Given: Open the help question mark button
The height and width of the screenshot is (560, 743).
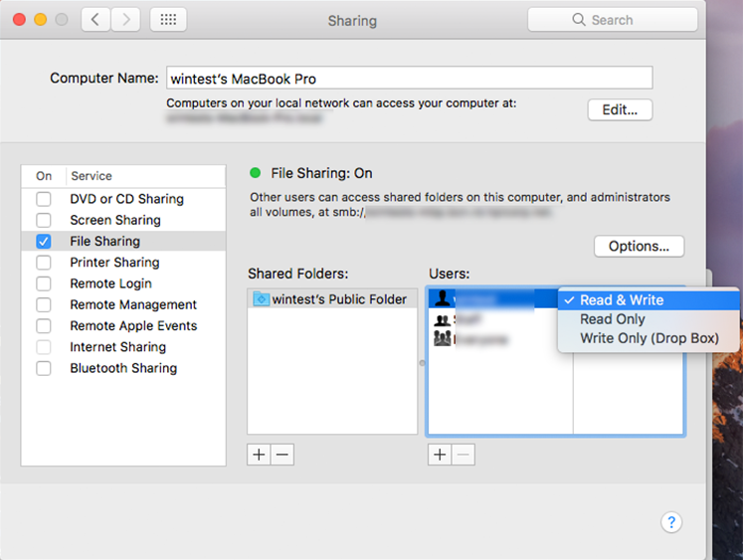Looking at the screenshot, I should (671, 522).
